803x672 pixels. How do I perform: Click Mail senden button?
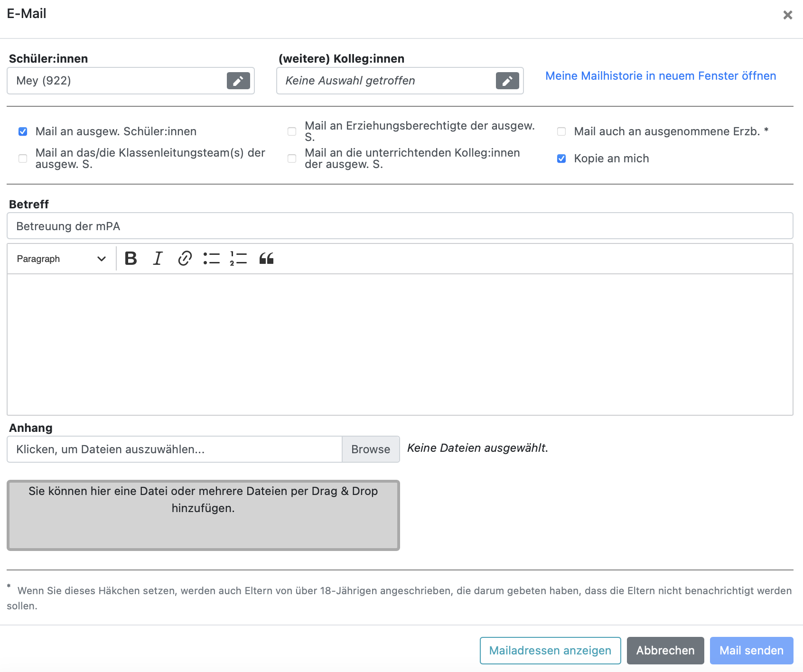point(751,651)
